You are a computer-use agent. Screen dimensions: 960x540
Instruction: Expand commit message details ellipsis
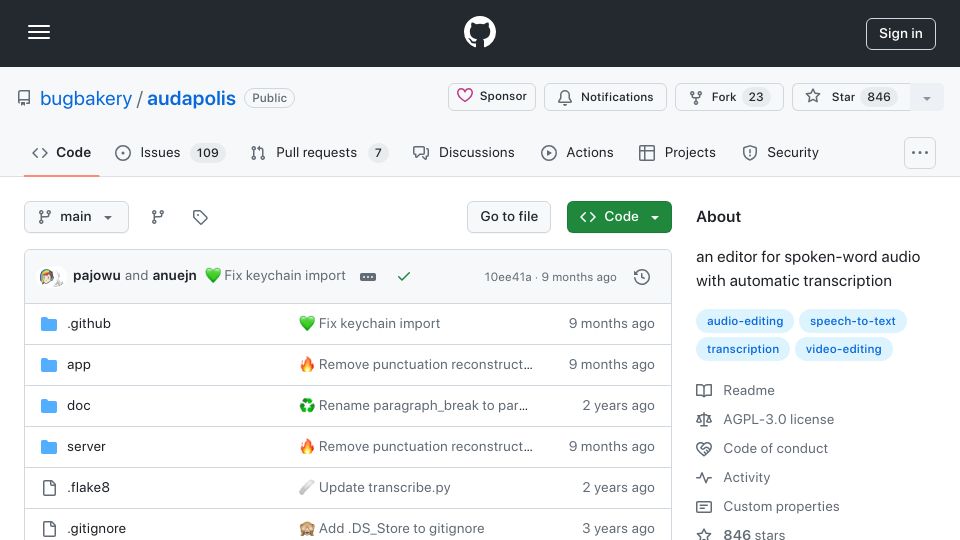click(x=368, y=277)
